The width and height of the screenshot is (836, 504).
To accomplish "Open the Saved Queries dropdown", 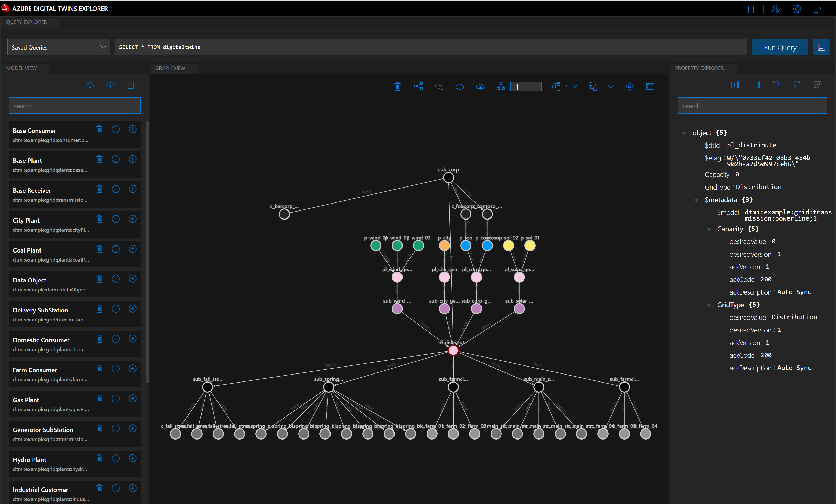I will 59,47.
